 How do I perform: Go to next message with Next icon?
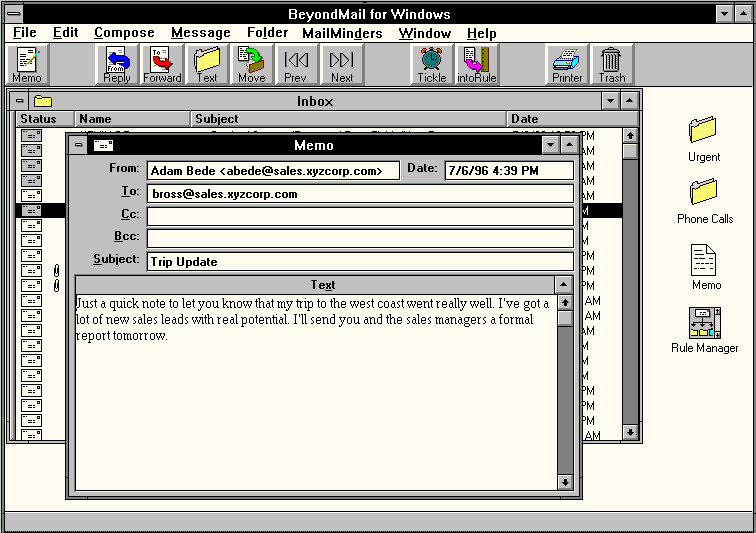click(x=342, y=65)
